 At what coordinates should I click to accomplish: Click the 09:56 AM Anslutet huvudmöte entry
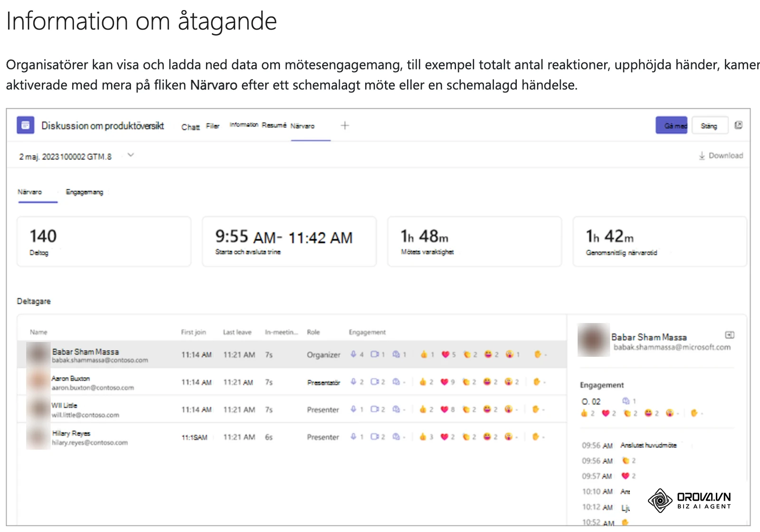[629, 445]
